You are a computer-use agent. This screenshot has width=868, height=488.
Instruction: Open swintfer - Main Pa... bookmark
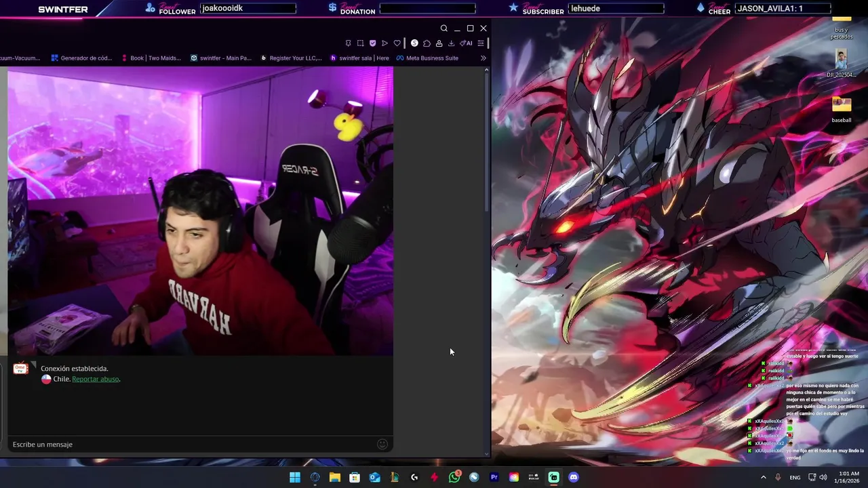click(x=221, y=58)
